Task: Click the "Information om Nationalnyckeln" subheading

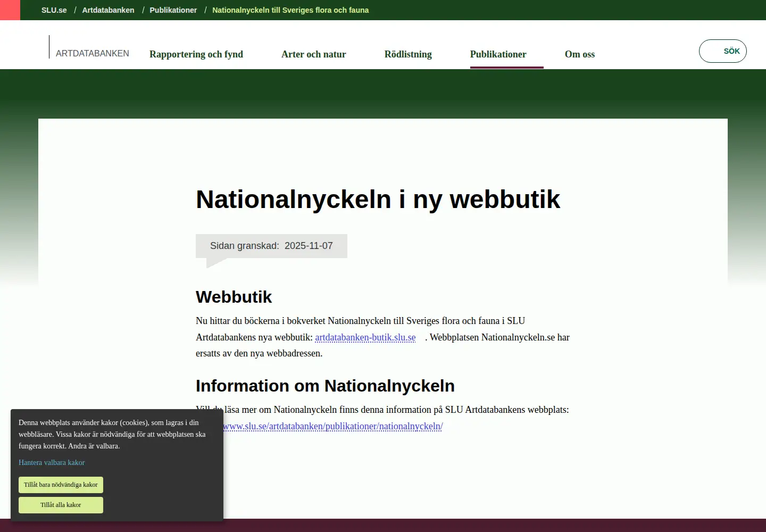Action: pos(325,386)
